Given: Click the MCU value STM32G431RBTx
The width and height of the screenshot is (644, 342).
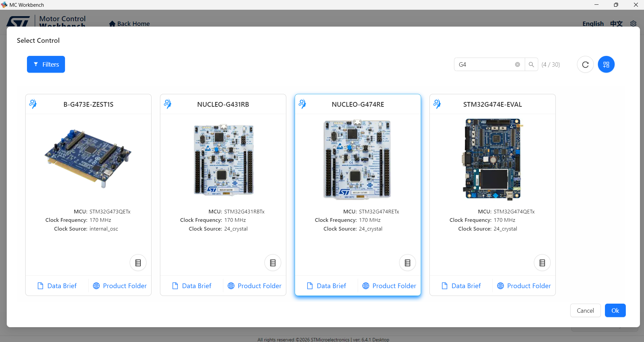Looking at the screenshot, I should pos(245,212).
